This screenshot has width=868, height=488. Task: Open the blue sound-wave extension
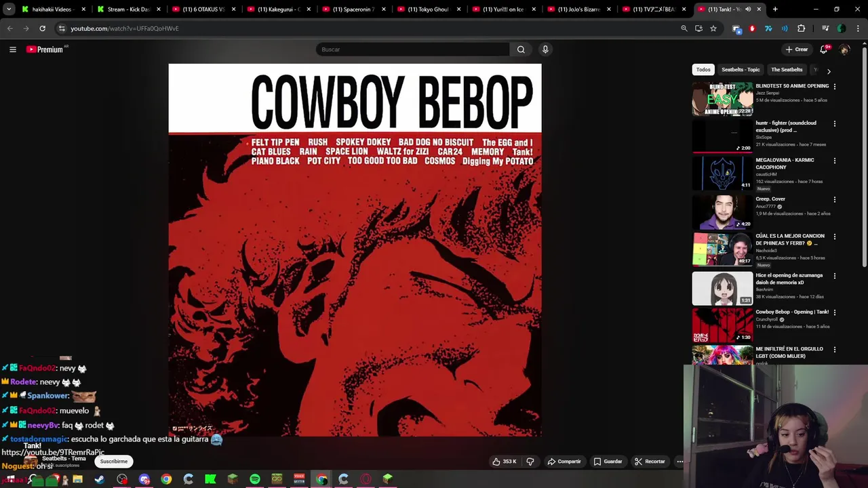(785, 28)
